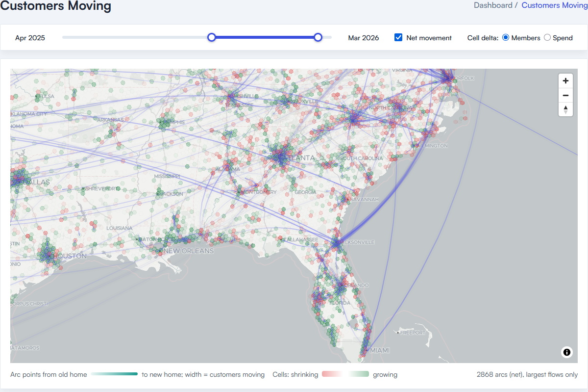The width and height of the screenshot is (588, 392).
Task: Click the map zoom out minus button
Action: (x=565, y=95)
